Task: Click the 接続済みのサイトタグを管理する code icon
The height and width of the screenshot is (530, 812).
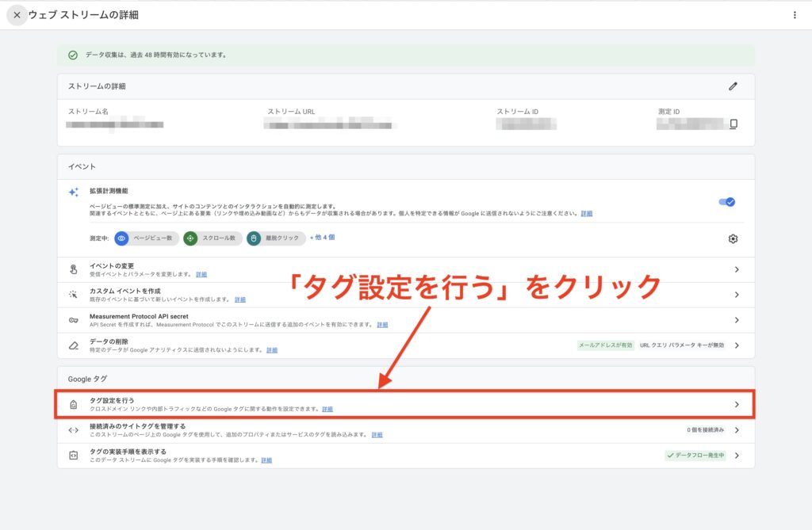Action: tap(73, 430)
